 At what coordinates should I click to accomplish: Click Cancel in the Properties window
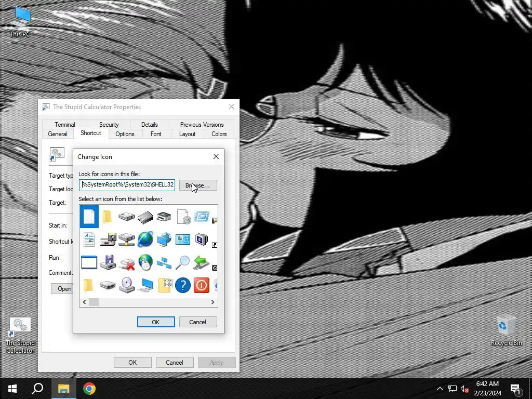point(175,362)
